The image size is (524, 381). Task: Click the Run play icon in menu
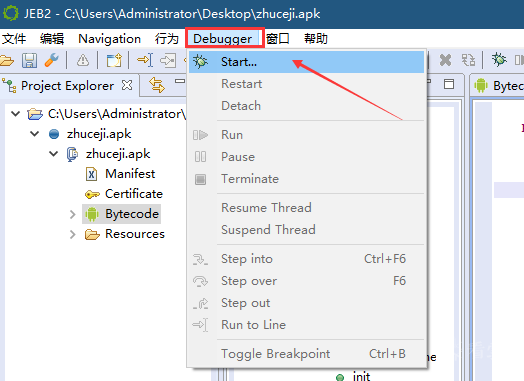[x=200, y=135]
